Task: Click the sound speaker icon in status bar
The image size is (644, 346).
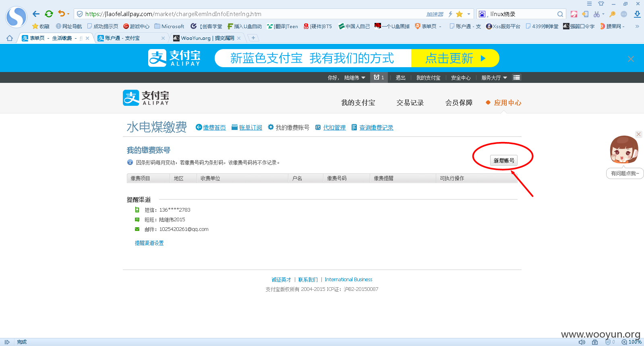Action: (582, 342)
